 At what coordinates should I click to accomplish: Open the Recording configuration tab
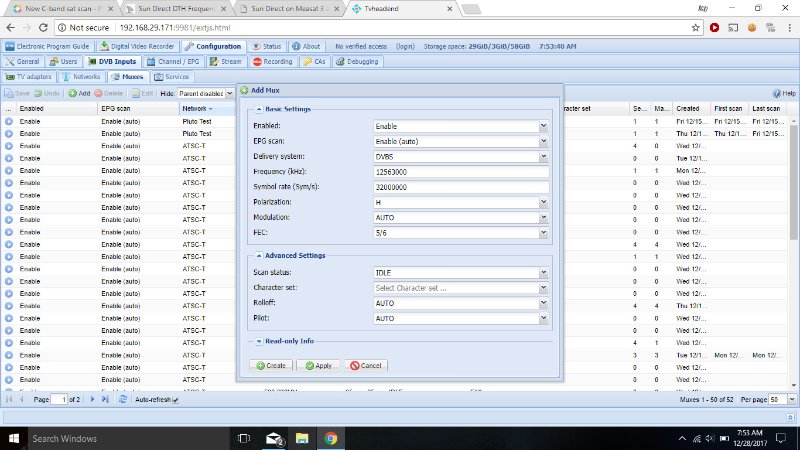point(272,62)
